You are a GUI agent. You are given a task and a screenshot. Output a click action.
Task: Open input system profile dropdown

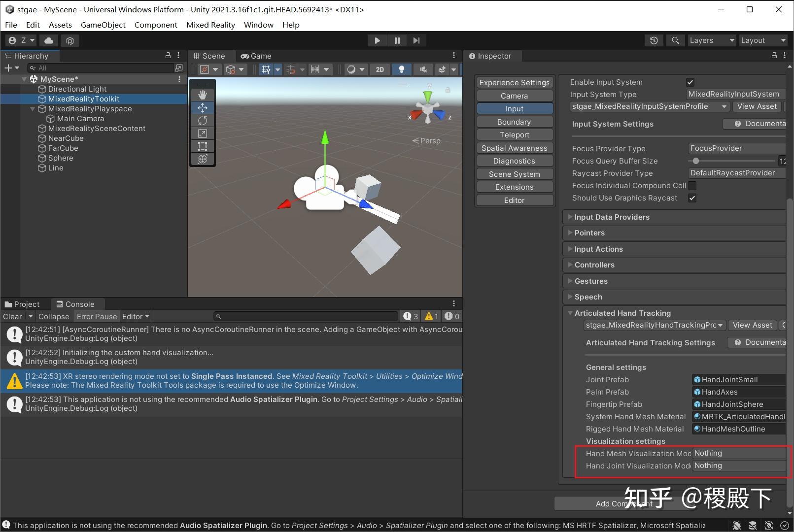point(650,106)
